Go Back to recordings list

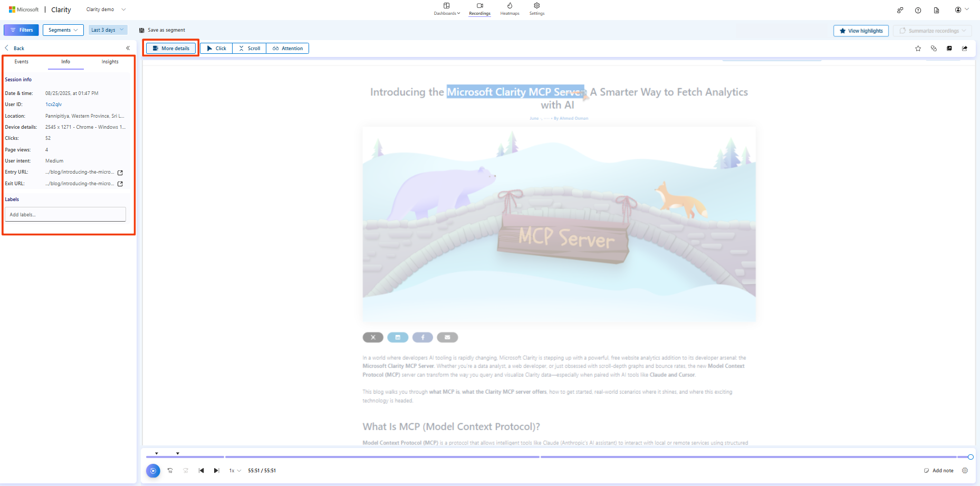click(15, 48)
